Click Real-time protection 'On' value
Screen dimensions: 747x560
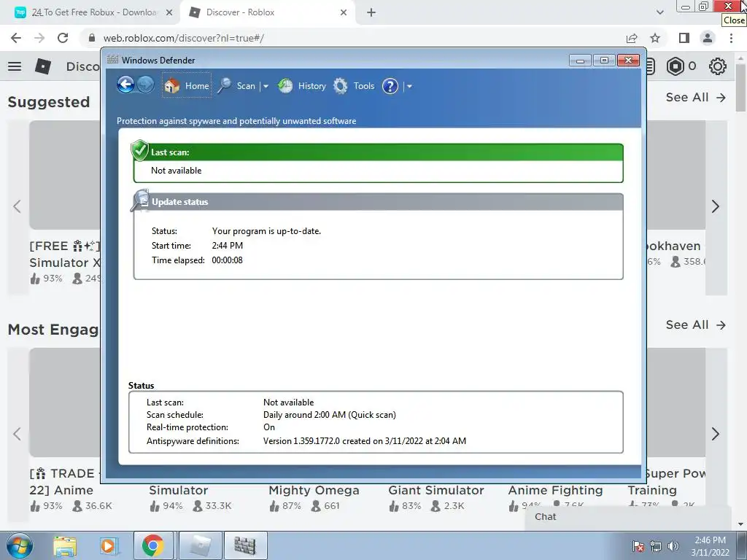click(x=269, y=427)
